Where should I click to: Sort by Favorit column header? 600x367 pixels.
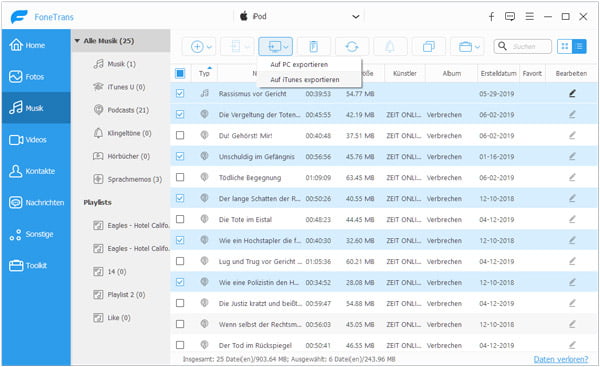click(532, 73)
